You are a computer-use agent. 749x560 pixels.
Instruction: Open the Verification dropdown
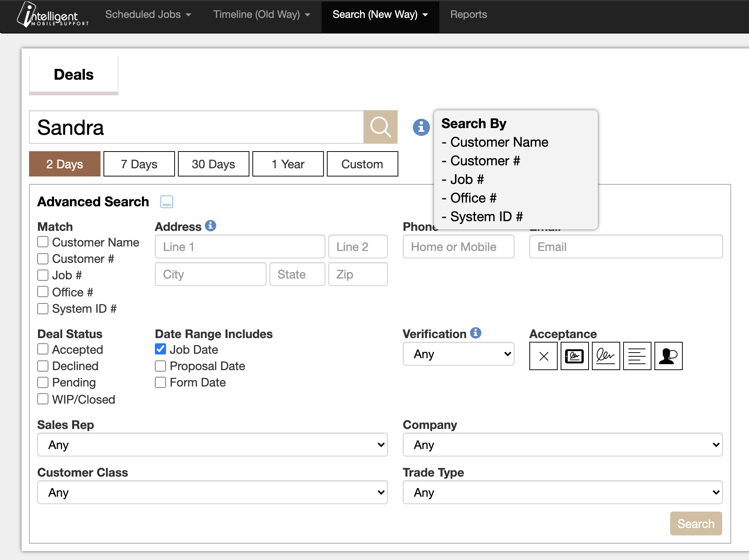pyautogui.click(x=459, y=354)
